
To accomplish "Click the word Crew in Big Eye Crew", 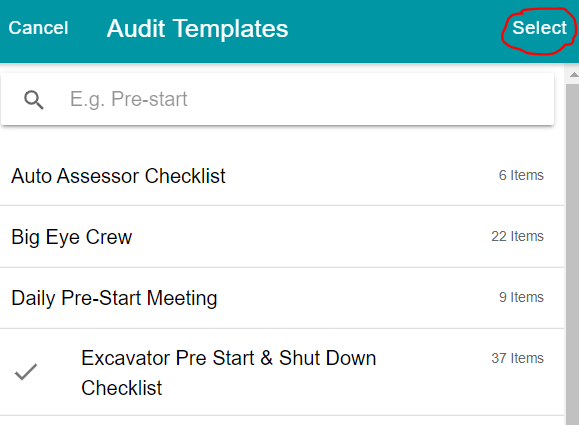I will pos(109,237).
